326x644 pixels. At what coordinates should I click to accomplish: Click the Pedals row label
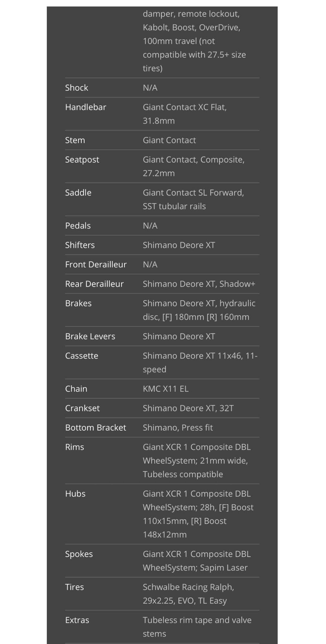click(x=78, y=226)
